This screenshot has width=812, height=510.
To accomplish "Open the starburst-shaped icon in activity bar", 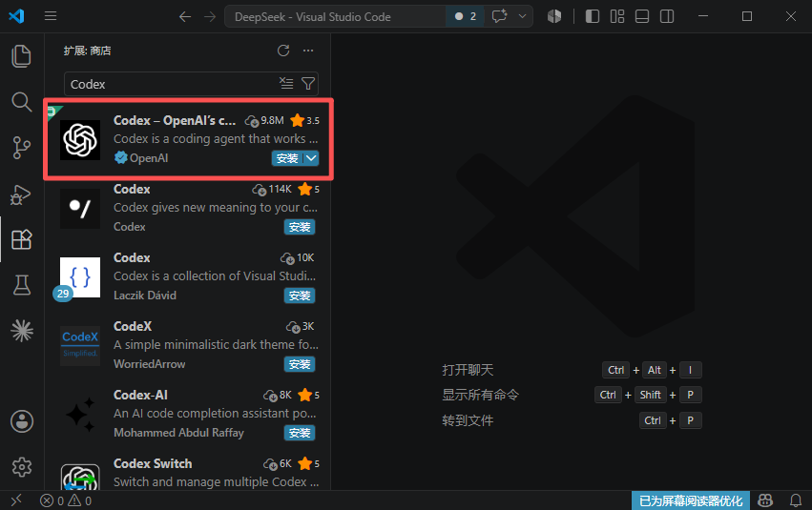I will (22, 331).
